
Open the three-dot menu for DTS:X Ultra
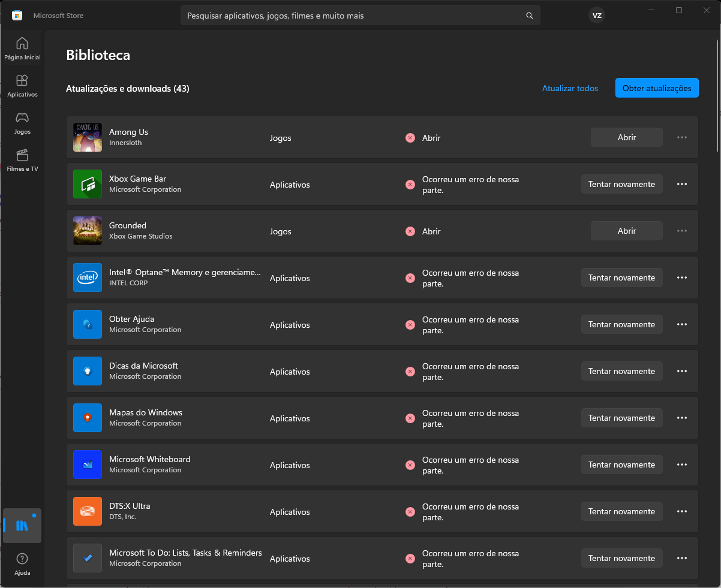click(681, 511)
